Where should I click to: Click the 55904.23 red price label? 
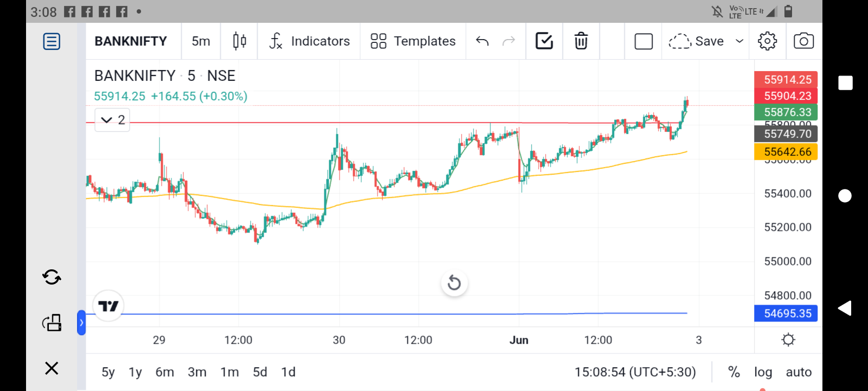click(x=786, y=96)
